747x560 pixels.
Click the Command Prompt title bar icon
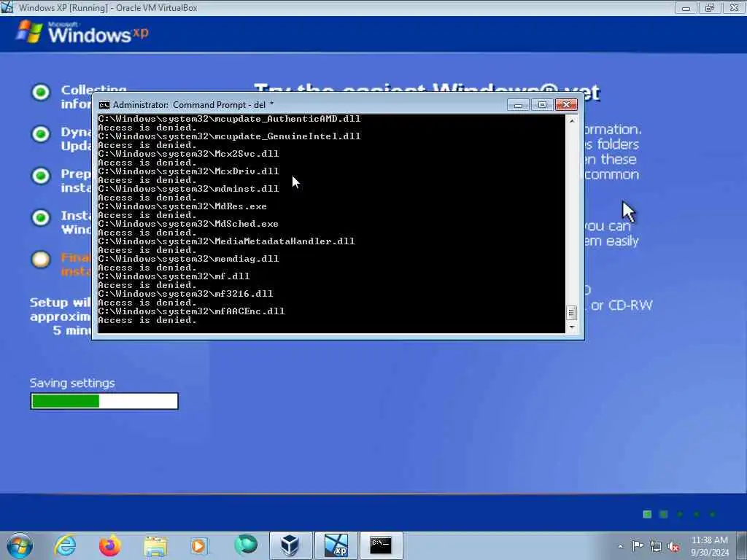click(x=104, y=105)
